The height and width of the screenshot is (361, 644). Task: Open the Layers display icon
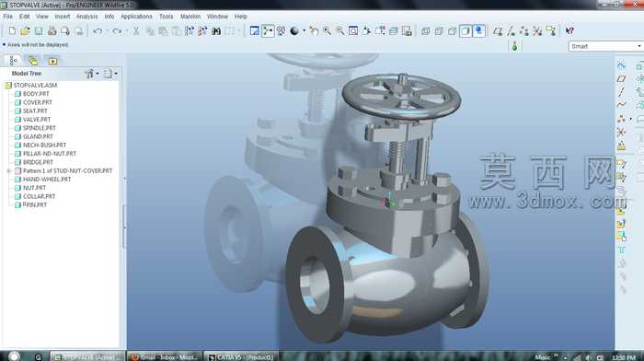394,30
